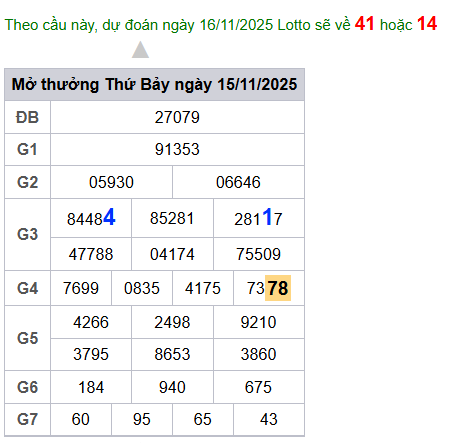Click the G7 result 60
Viewport: 471px width, 443px height.
point(81,419)
